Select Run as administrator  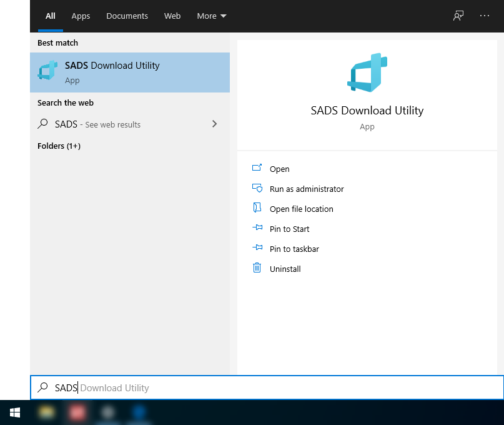307,189
